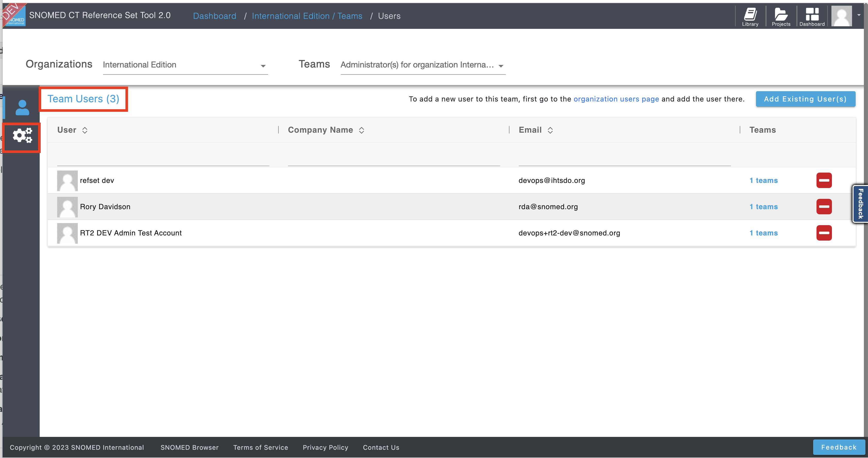Click the refset dev user name
The image size is (868, 458).
click(x=97, y=180)
